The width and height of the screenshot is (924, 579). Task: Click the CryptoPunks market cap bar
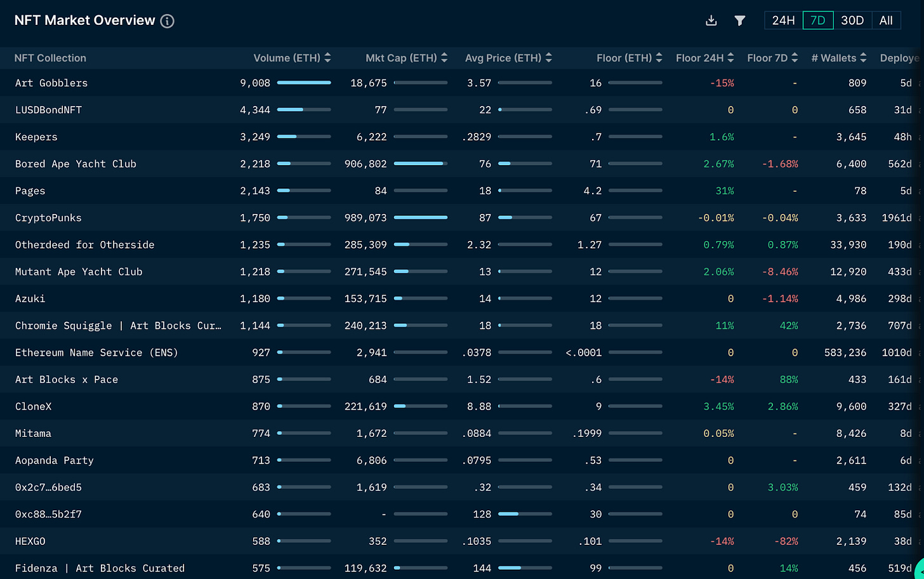coord(421,217)
